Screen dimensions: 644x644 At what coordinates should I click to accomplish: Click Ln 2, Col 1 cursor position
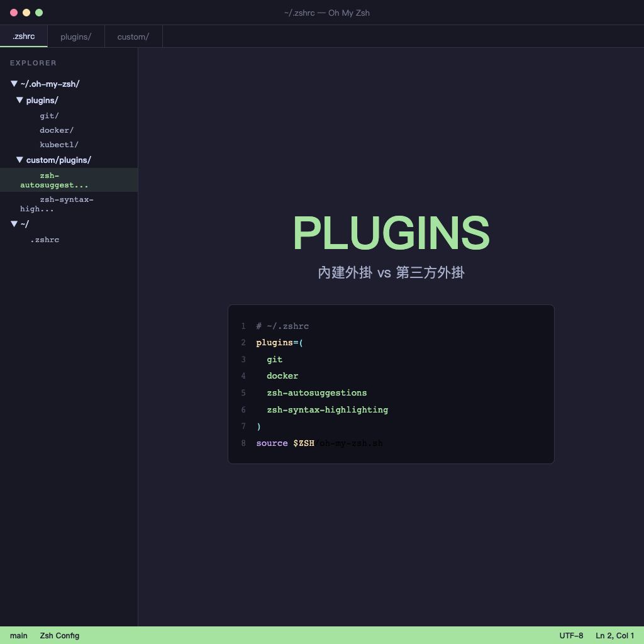(614, 635)
